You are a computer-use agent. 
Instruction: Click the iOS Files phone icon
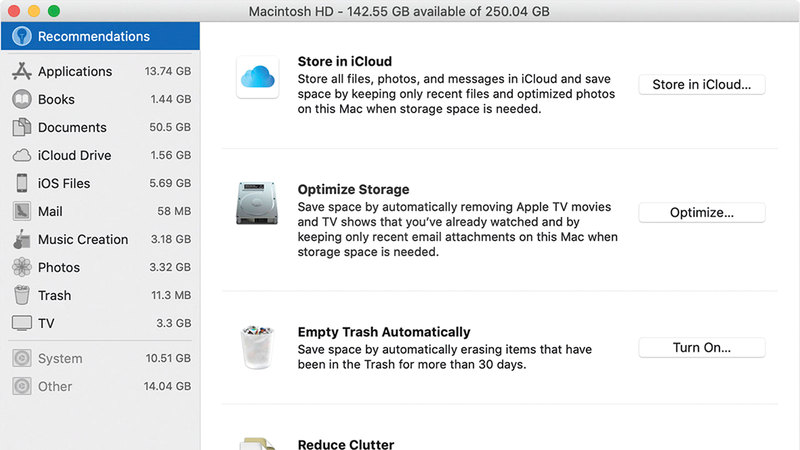click(x=21, y=184)
